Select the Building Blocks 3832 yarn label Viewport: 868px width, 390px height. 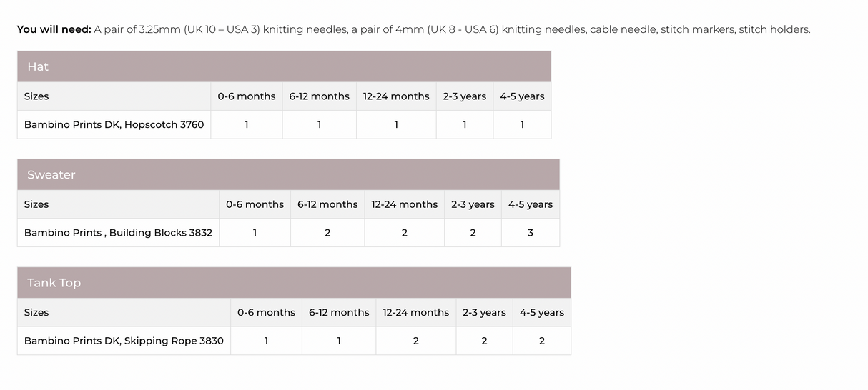pos(118,232)
